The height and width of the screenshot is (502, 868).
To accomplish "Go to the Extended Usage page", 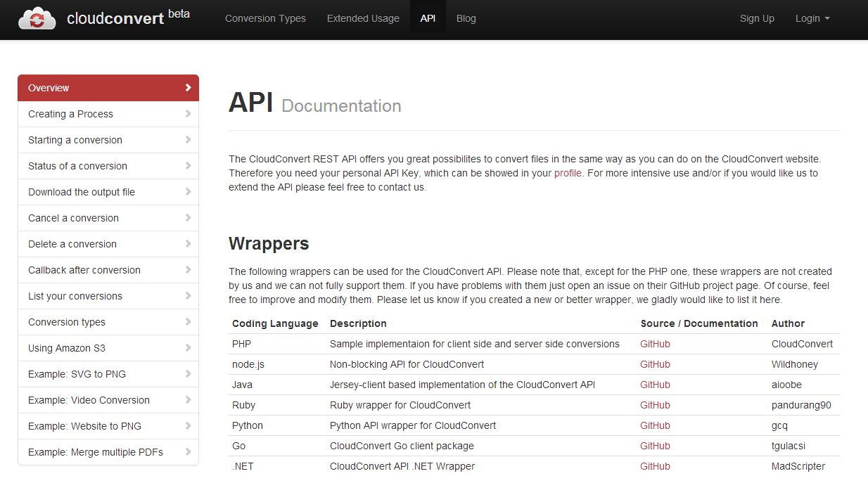I will tap(363, 19).
